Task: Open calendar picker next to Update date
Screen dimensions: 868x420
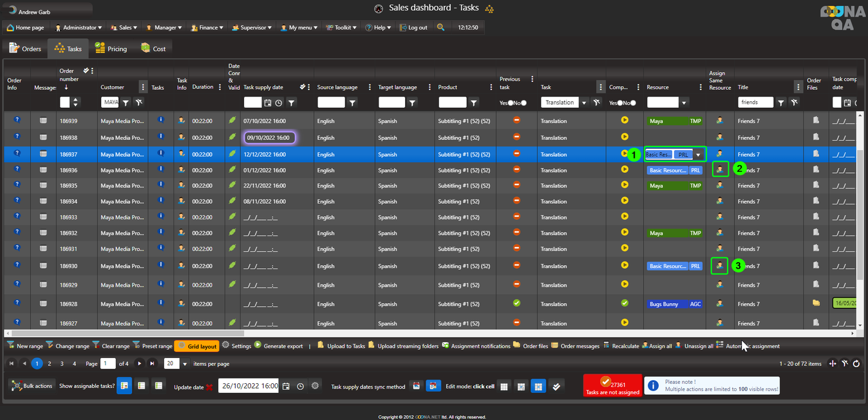Action: (x=286, y=386)
